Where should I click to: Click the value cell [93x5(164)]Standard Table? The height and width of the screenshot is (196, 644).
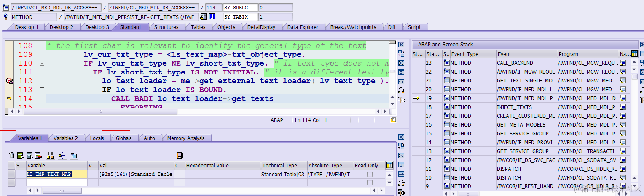tap(136, 174)
